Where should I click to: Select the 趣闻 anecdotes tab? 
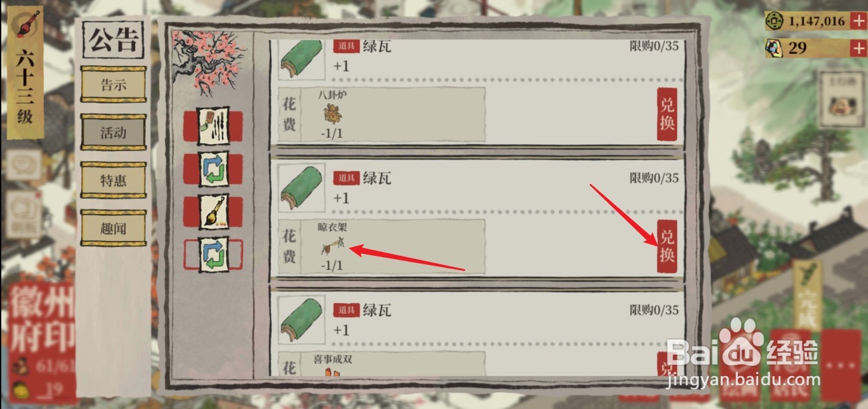tap(113, 228)
